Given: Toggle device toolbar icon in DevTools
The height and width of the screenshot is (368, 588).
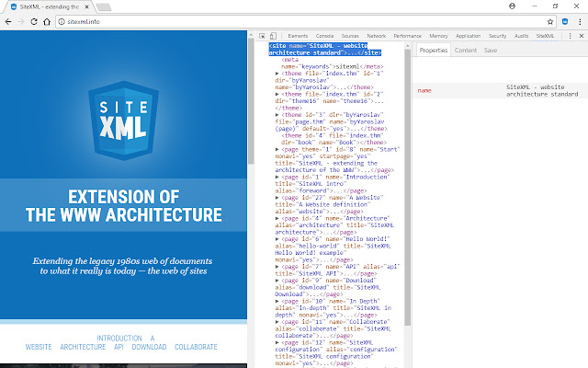Looking at the screenshot, I should point(274,36).
